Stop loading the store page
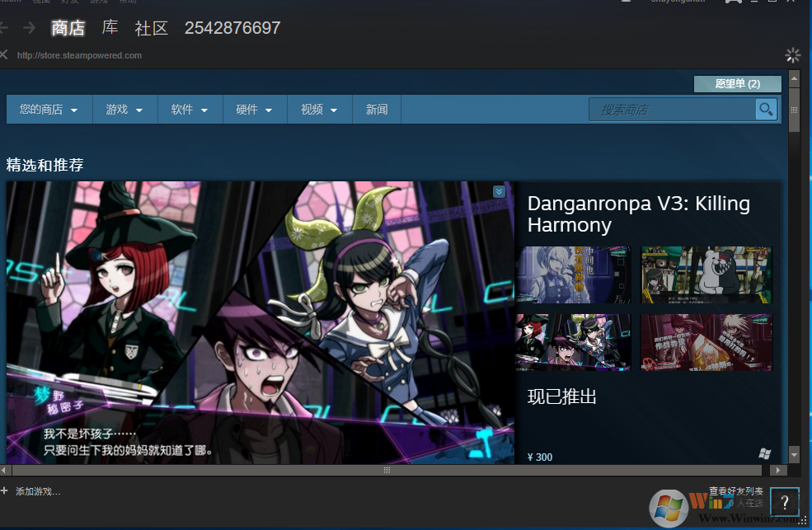812x530 pixels. click(3, 55)
